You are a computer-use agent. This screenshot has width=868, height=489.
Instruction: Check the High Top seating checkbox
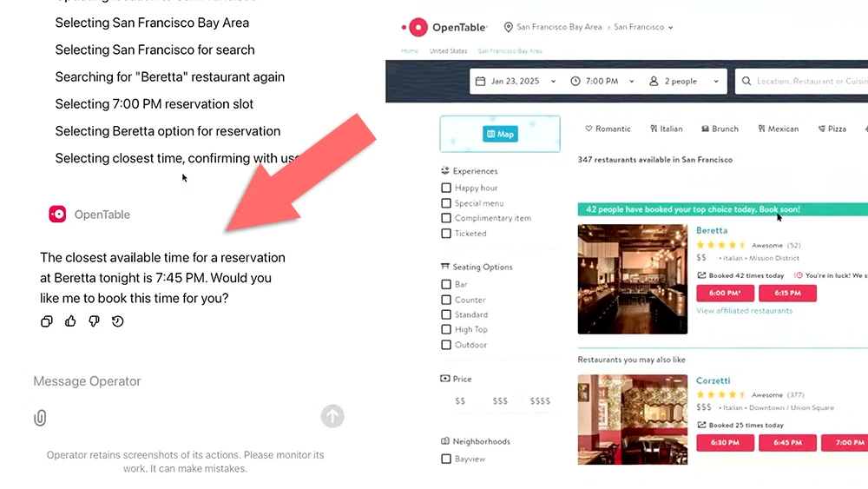pos(446,329)
